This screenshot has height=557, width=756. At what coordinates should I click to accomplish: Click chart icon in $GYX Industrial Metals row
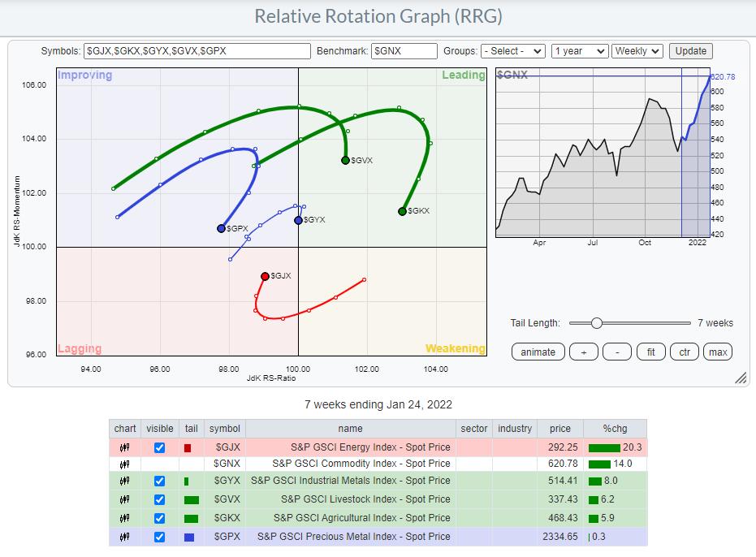[x=125, y=481]
